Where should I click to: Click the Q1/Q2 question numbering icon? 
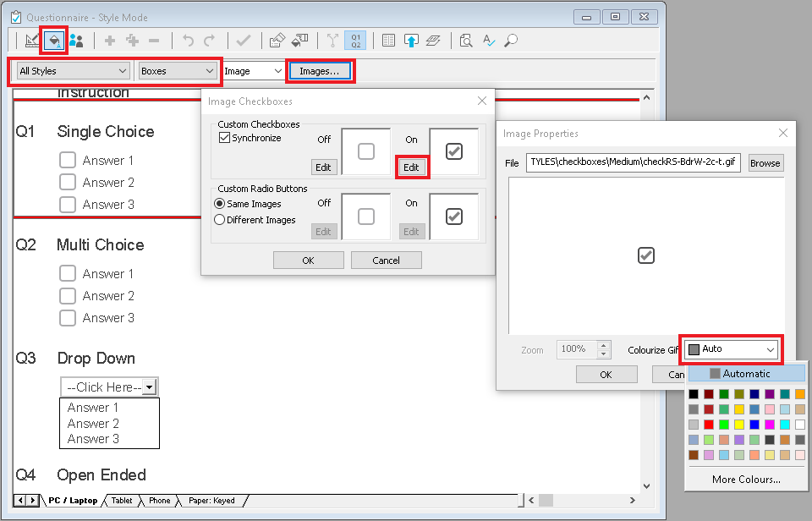tap(356, 40)
